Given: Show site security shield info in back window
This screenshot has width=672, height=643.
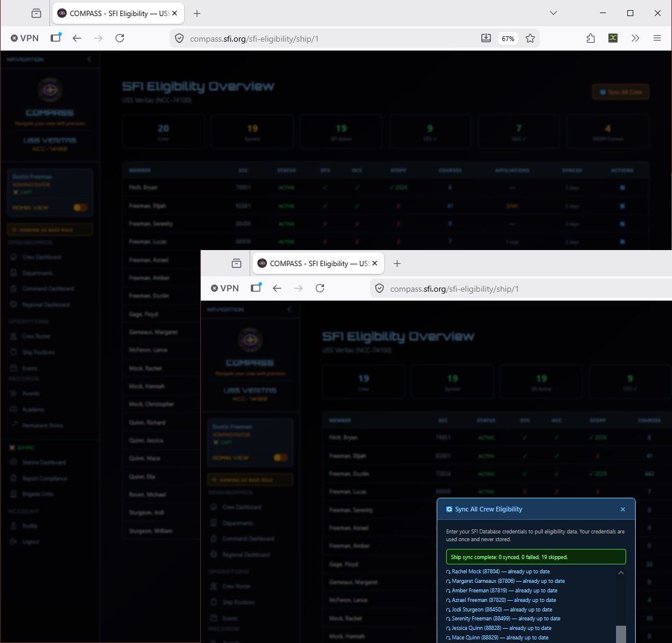Looking at the screenshot, I should [179, 39].
